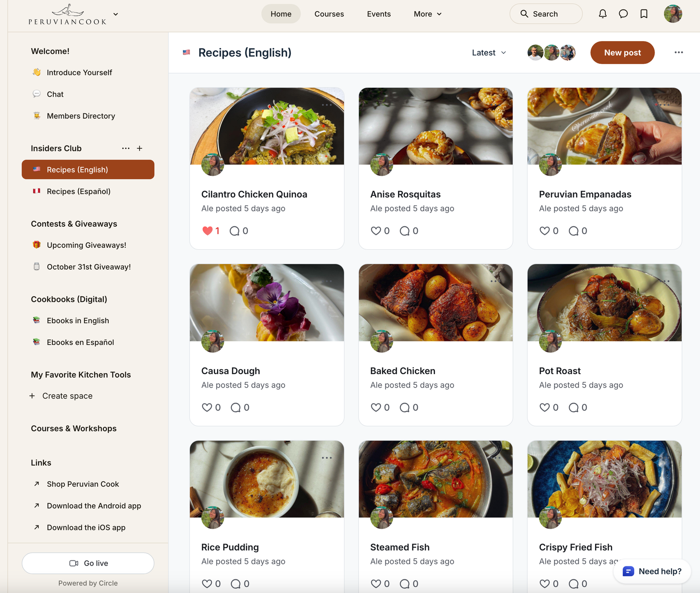Open the notifications bell icon

click(602, 14)
